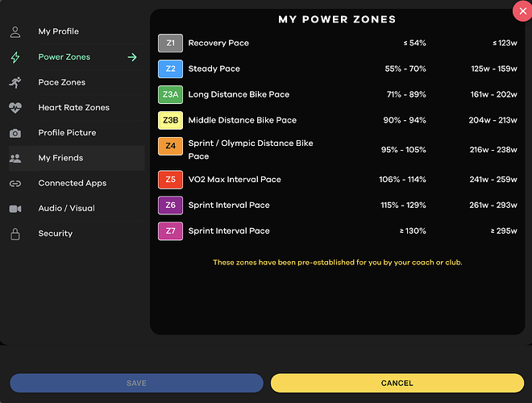Click the yellow CANCEL button
Image resolution: width=532 pixels, height=403 pixels.
(397, 383)
